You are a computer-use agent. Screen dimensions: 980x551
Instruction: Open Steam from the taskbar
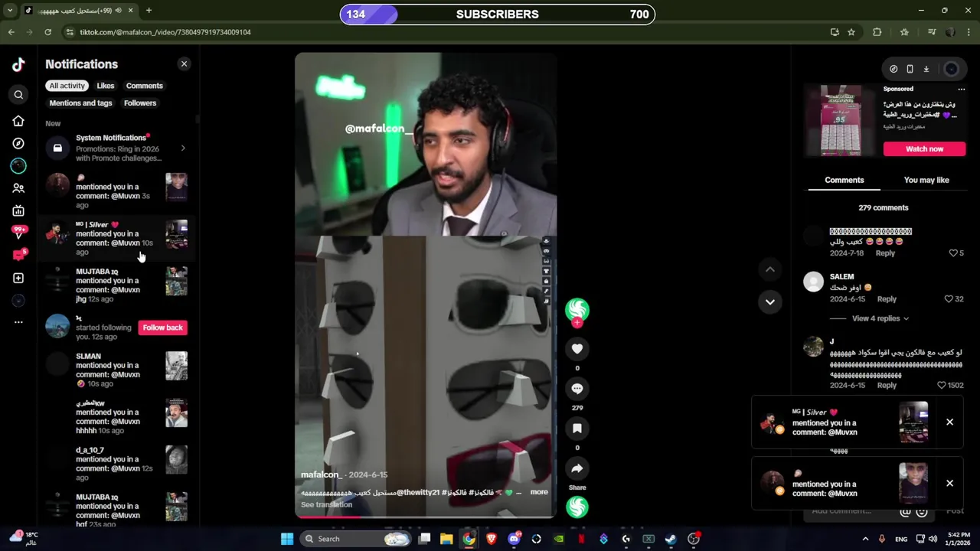(x=671, y=539)
